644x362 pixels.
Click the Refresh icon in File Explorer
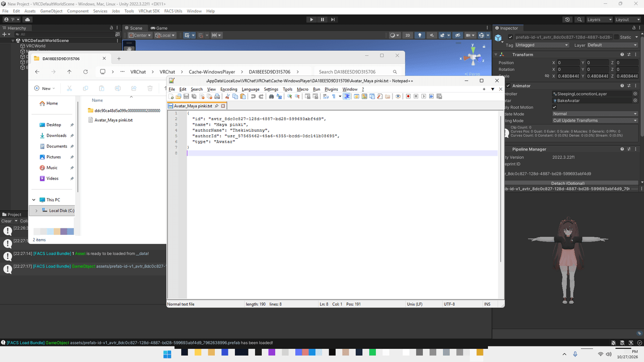click(86, 72)
